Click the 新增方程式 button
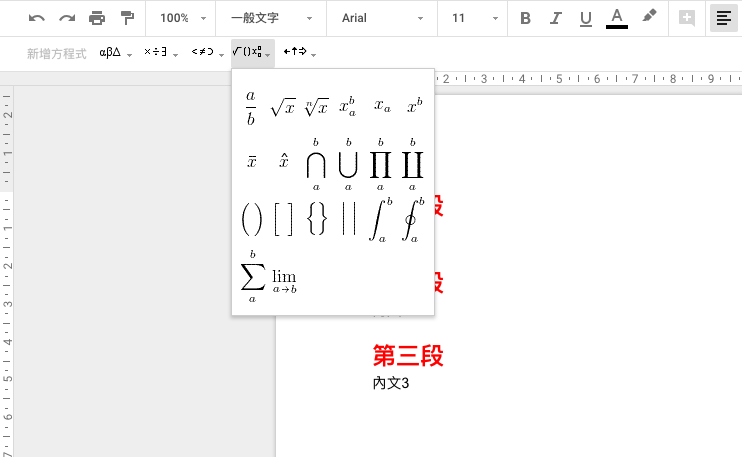This screenshot has width=742, height=457. [x=57, y=52]
